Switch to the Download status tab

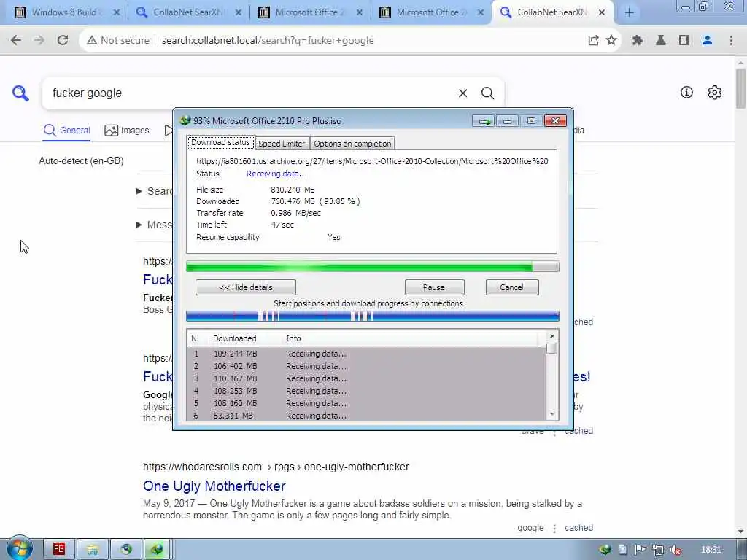pyautogui.click(x=220, y=142)
